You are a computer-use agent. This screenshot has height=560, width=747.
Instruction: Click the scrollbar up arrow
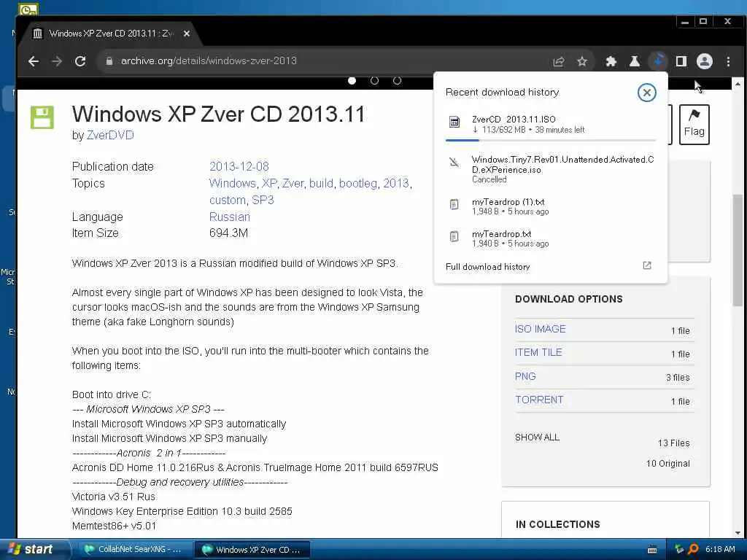click(738, 84)
